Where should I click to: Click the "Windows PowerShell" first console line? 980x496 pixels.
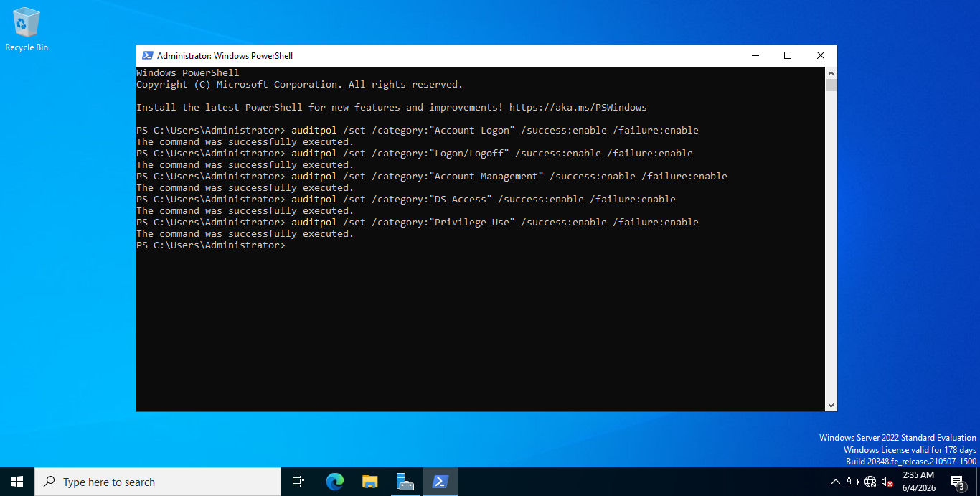[x=188, y=73]
